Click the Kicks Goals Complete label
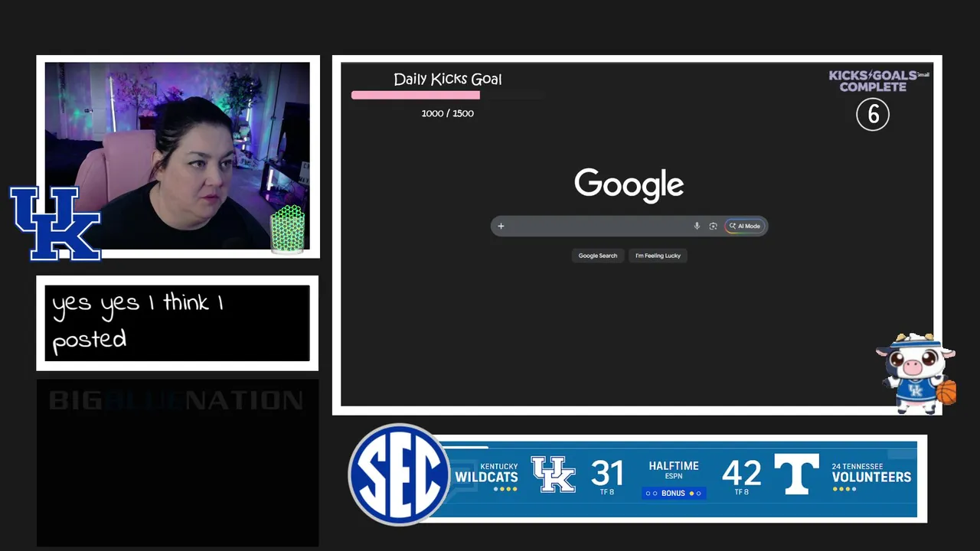980x551 pixels. point(874,80)
